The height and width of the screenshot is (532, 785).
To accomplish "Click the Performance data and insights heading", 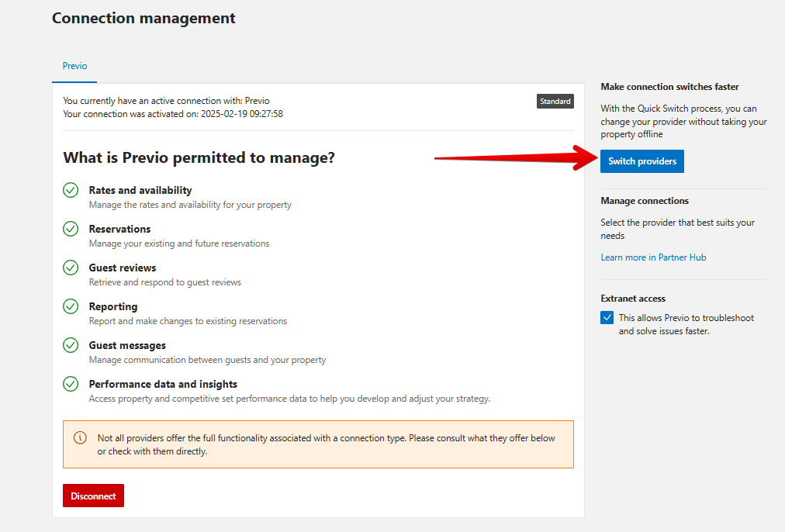I will point(163,384).
